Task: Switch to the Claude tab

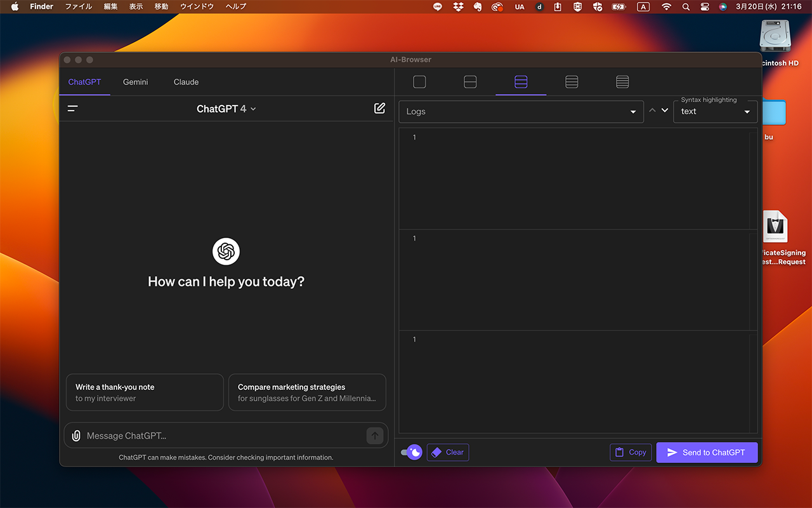Action: 187,82
